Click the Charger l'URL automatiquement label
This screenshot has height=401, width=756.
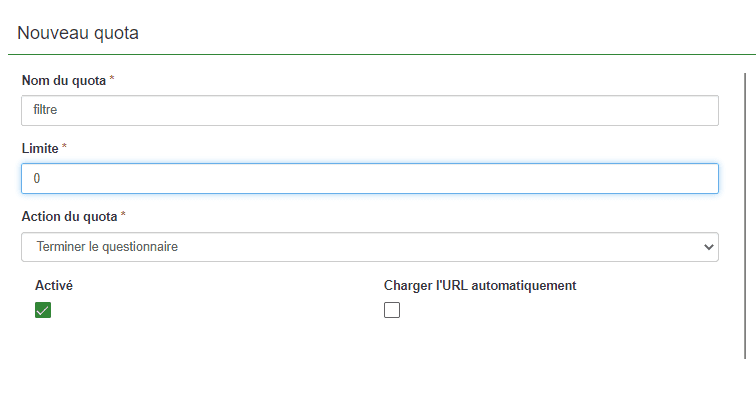tap(480, 286)
